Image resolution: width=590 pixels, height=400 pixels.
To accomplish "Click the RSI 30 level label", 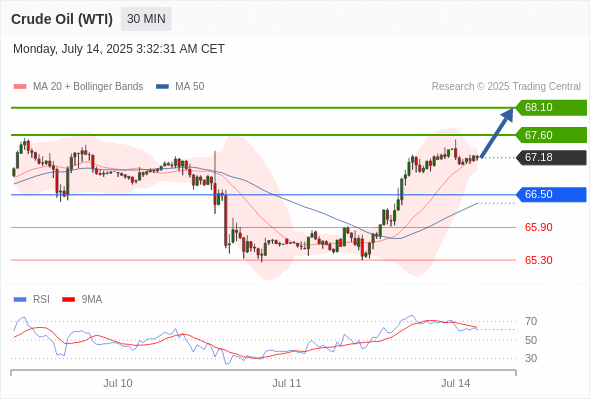I will pos(531,358).
